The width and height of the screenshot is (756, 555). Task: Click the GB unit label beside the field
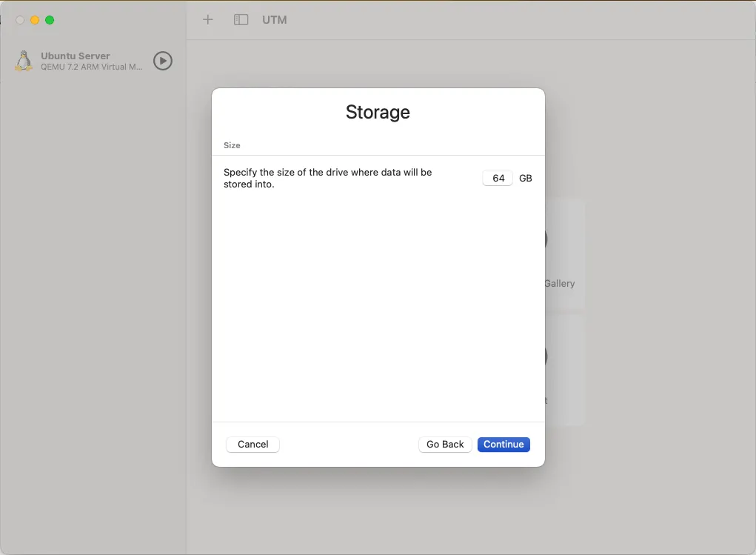(526, 178)
